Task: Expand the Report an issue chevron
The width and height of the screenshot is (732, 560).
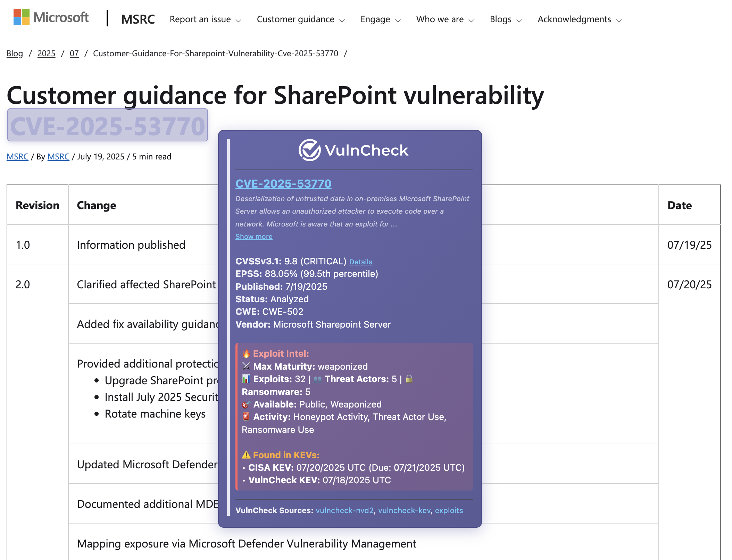Action: (239, 20)
